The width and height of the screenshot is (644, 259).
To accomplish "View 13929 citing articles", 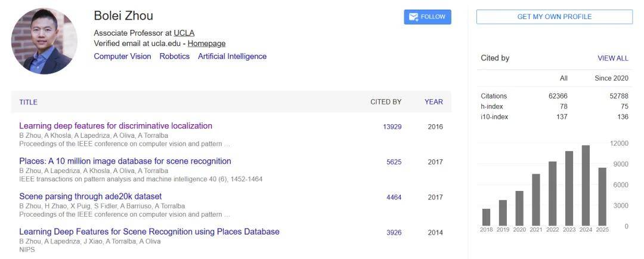I will pyautogui.click(x=392, y=127).
